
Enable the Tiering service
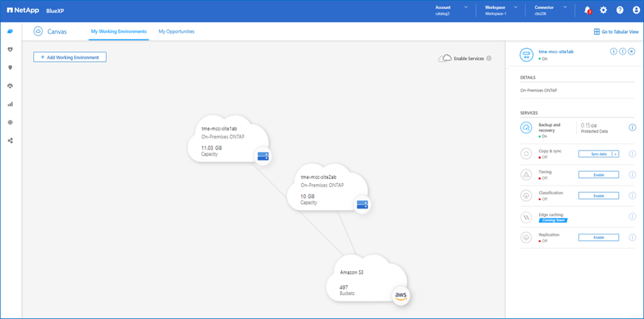pos(598,175)
